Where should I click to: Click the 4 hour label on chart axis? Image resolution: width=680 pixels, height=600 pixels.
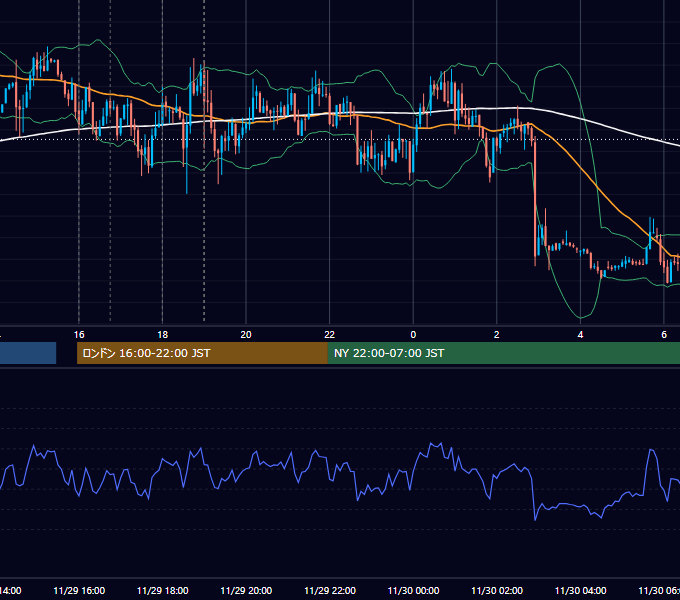580,335
